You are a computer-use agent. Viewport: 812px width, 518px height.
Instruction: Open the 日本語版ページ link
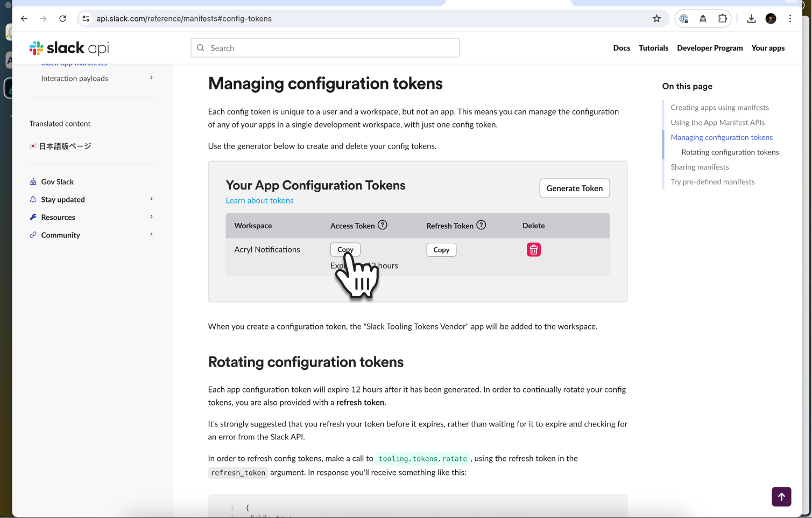(65, 146)
